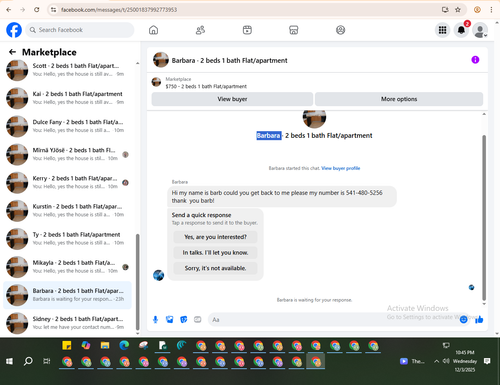Open the Facebook menu grid icon
This screenshot has height=385, width=500.
(442, 30)
